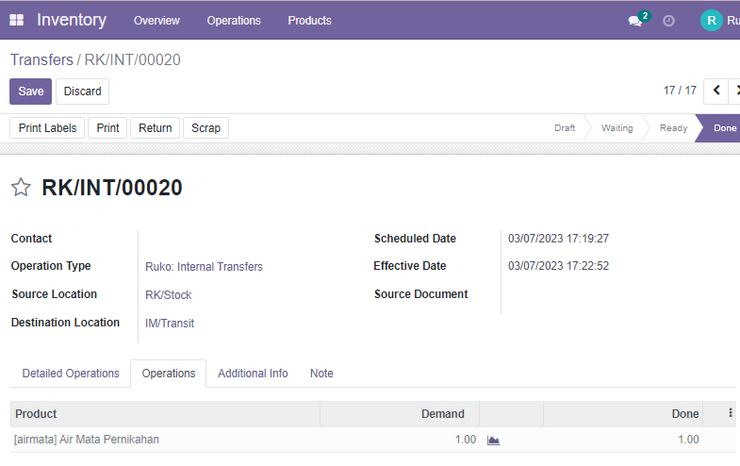Navigate to Transfers breadcrumb link

[x=42, y=60]
